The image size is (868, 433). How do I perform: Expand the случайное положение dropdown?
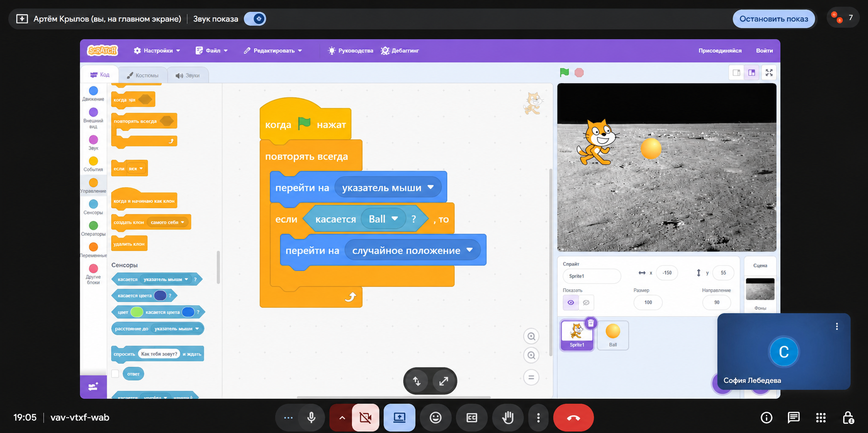tap(470, 250)
